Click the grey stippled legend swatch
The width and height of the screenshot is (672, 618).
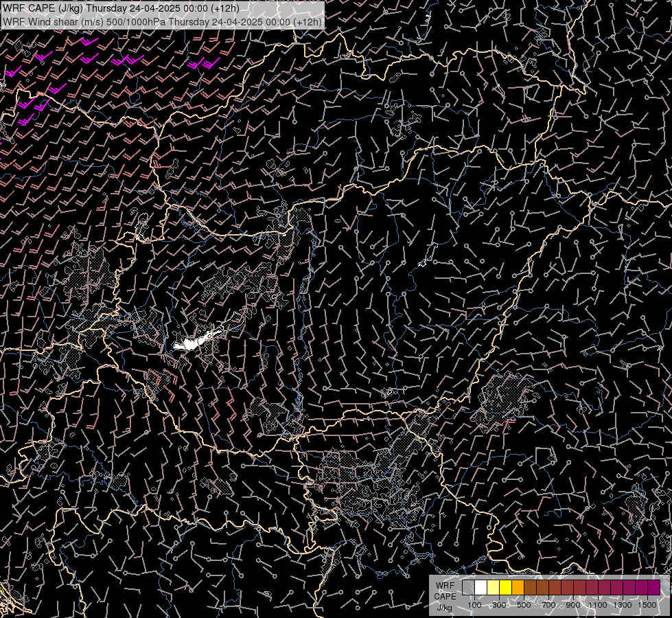pyautogui.click(x=468, y=587)
